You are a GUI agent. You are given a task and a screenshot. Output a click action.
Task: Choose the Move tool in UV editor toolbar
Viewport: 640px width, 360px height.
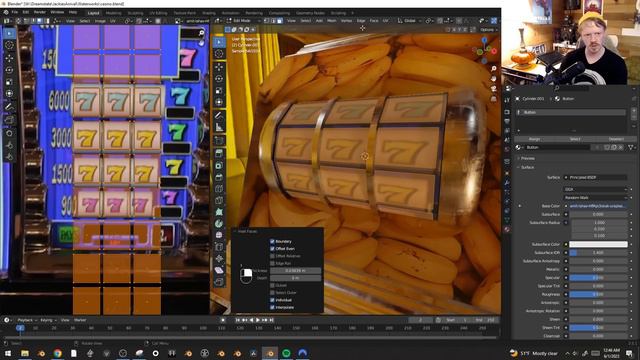point(9,58)
